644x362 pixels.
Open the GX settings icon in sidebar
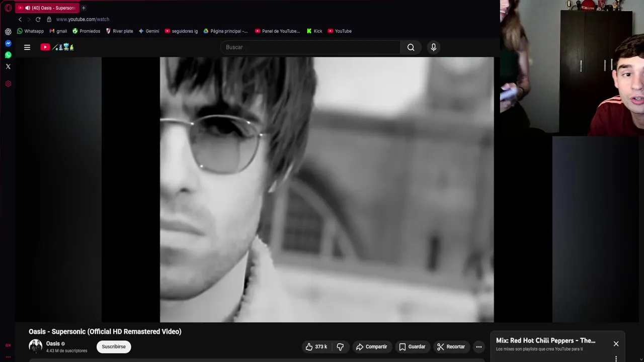(x=8, y=83)
